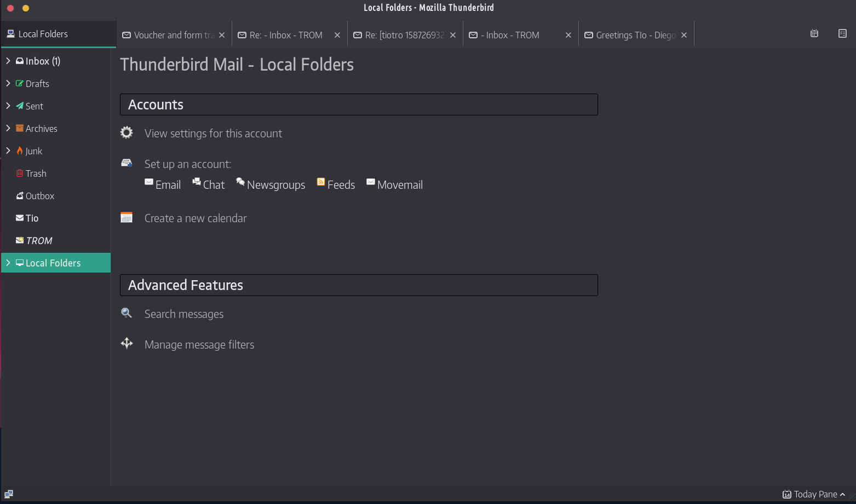The image size is (856, 504).
Task: Click the Newsgroups icon
Action: 240,182
